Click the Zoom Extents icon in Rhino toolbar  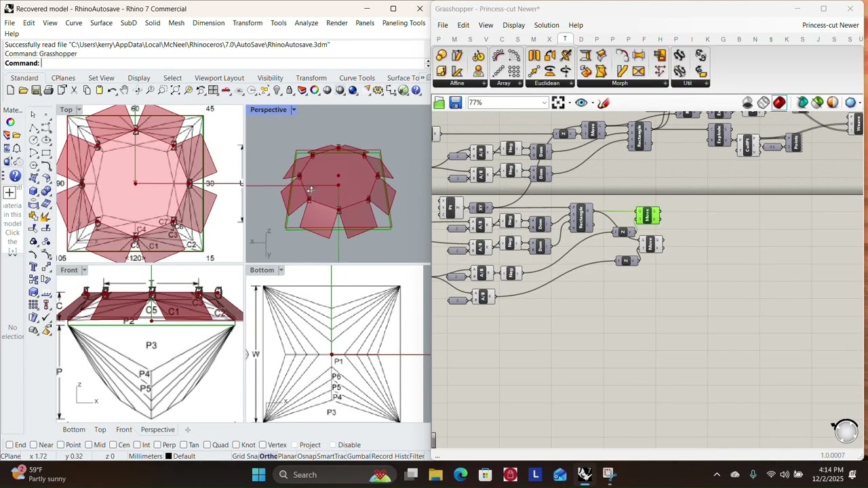point(175,90)
